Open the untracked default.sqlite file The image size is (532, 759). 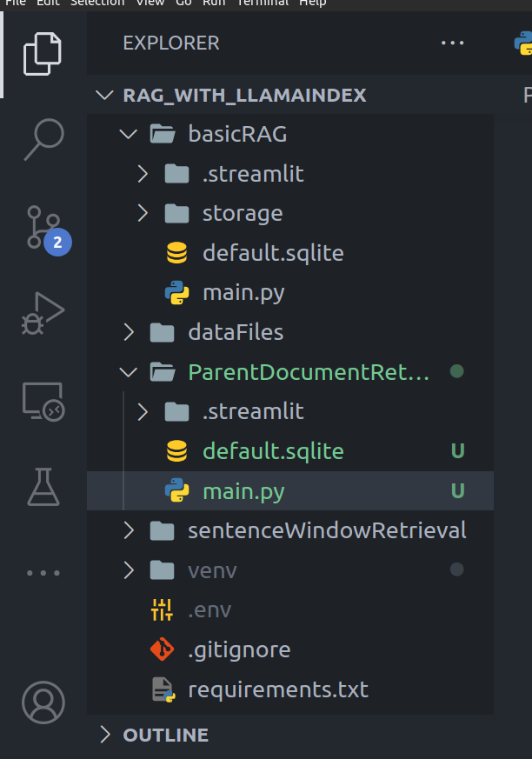coord(273,451)
